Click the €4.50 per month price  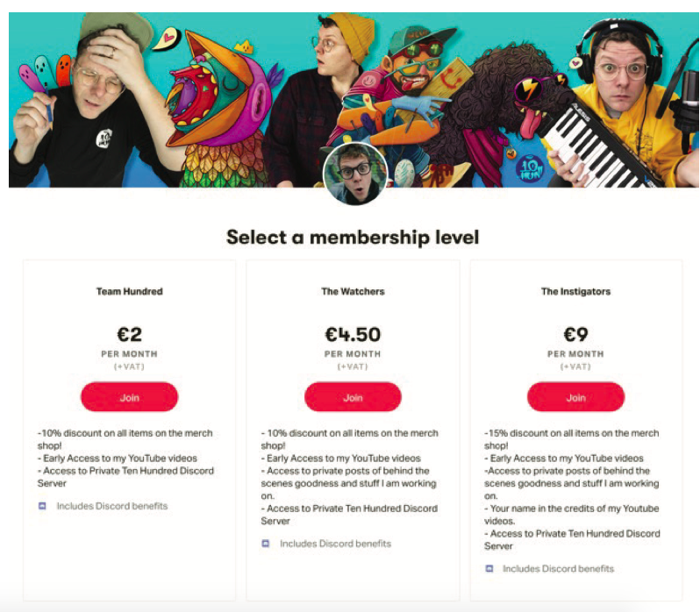[353, 334]
